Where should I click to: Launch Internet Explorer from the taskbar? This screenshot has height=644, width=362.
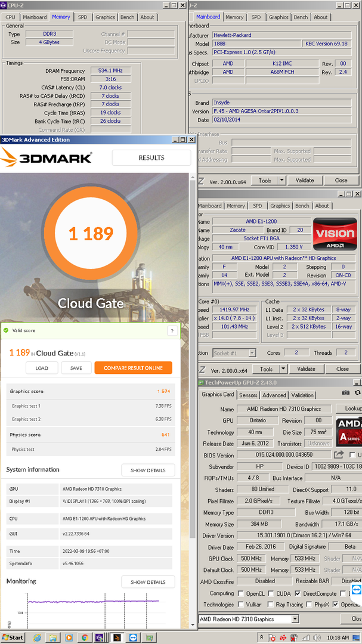click(37, 637)
